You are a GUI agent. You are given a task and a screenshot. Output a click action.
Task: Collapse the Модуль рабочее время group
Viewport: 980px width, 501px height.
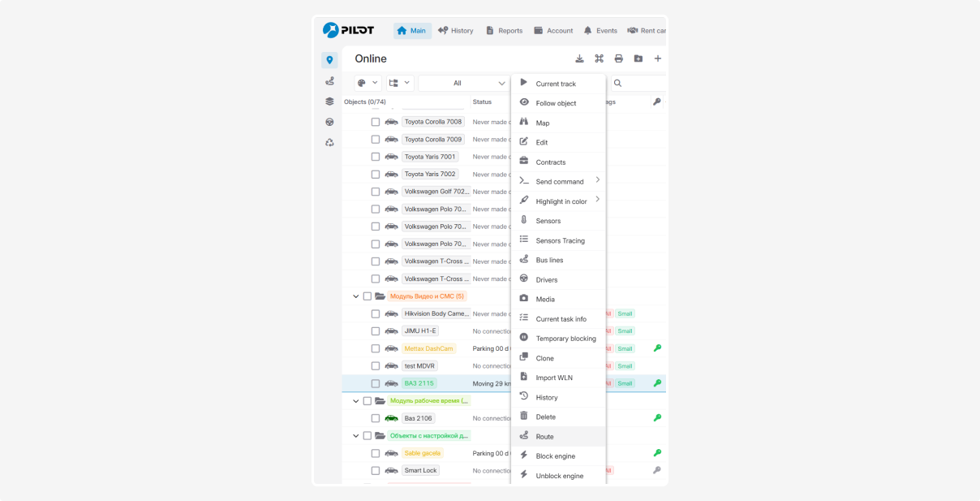pyautogui.click(x=355, y=401)
